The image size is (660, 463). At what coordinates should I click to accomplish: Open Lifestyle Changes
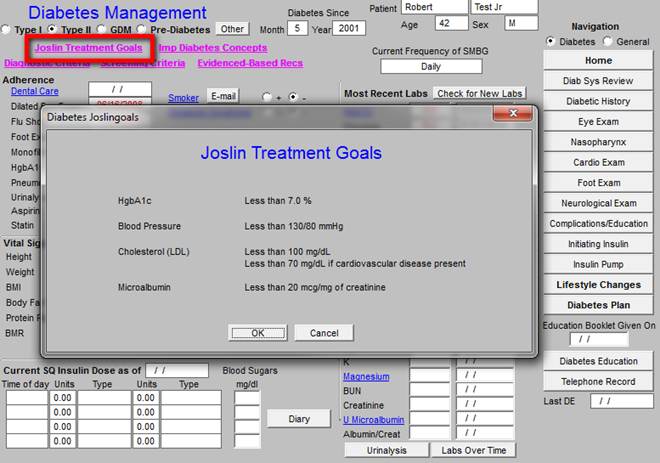[x=598, y=285]
